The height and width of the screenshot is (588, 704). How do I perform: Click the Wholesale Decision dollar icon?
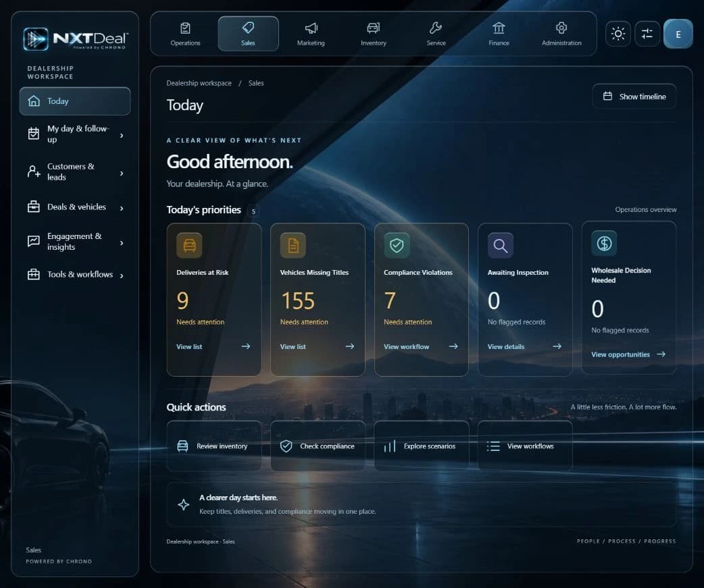click(x=604, y=244)
